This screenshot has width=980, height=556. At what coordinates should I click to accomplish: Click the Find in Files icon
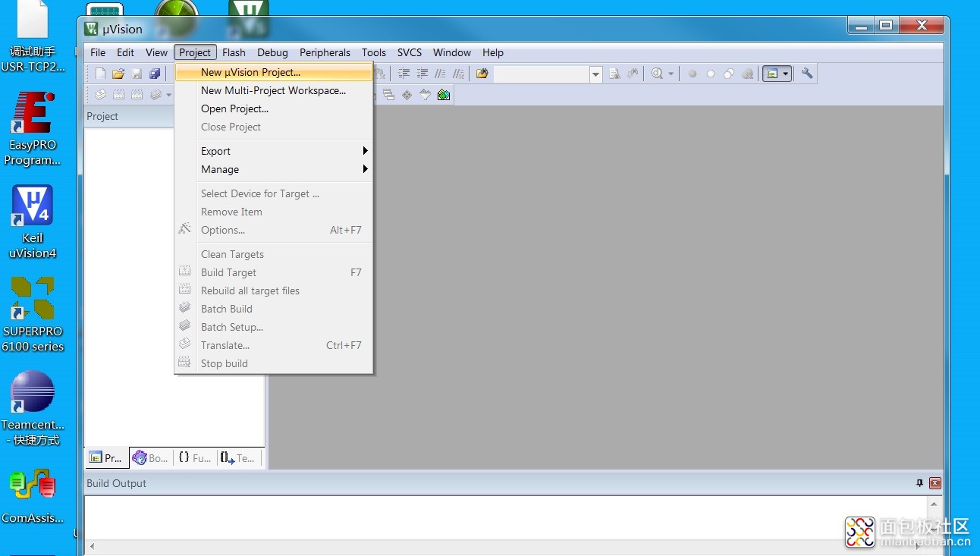coord(482,74)
